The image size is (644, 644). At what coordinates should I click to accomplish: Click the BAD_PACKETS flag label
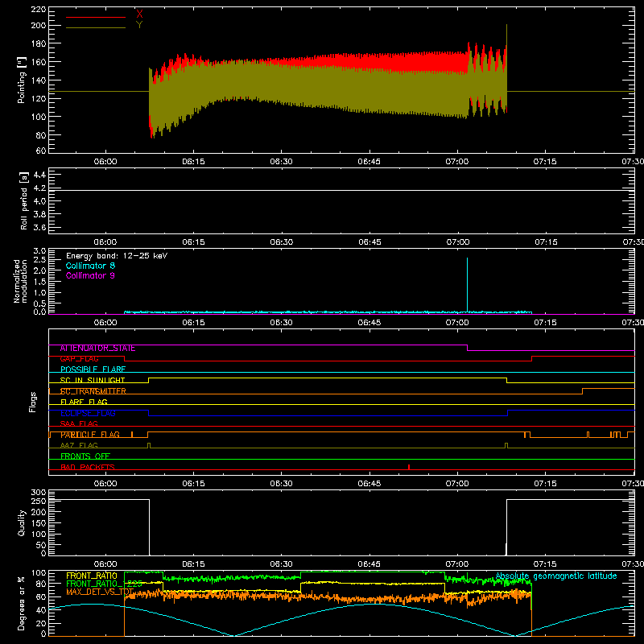click(x=88, y=468)
